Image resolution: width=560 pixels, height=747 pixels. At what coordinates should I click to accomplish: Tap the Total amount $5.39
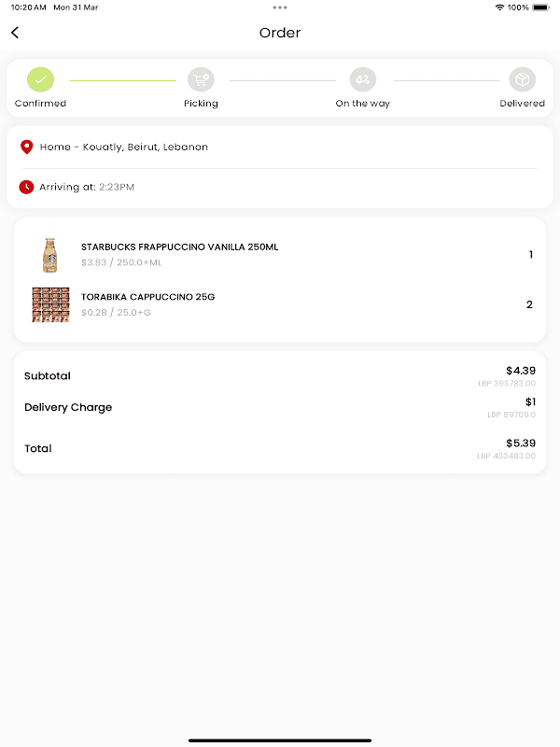pyautogui.click(x=520, y=444)
